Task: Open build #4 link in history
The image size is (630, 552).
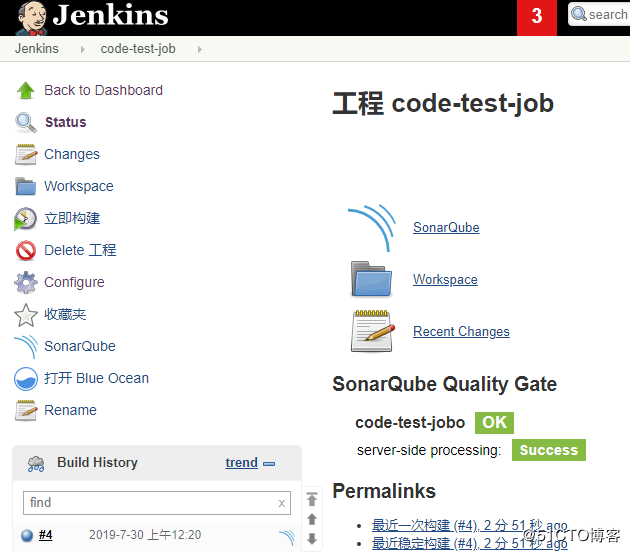Action: pos(45,535)
